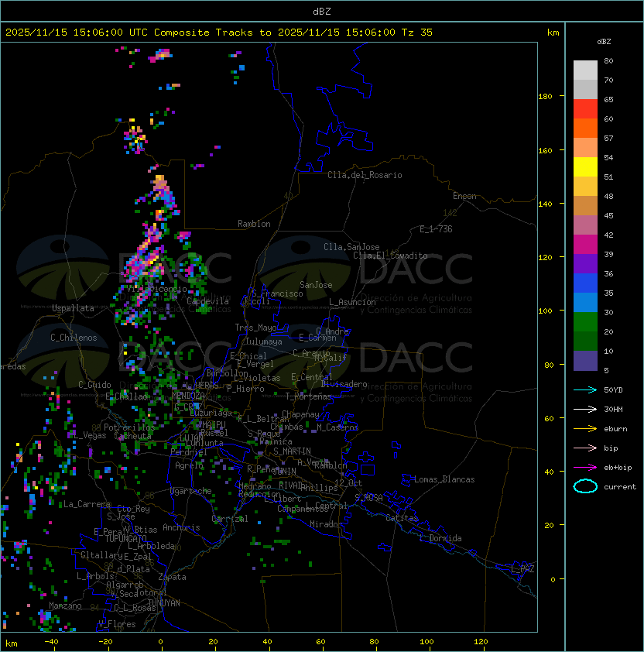The image size is (644, 652).
Task: Click the Capdevila map label
Action: pos(208,300)
